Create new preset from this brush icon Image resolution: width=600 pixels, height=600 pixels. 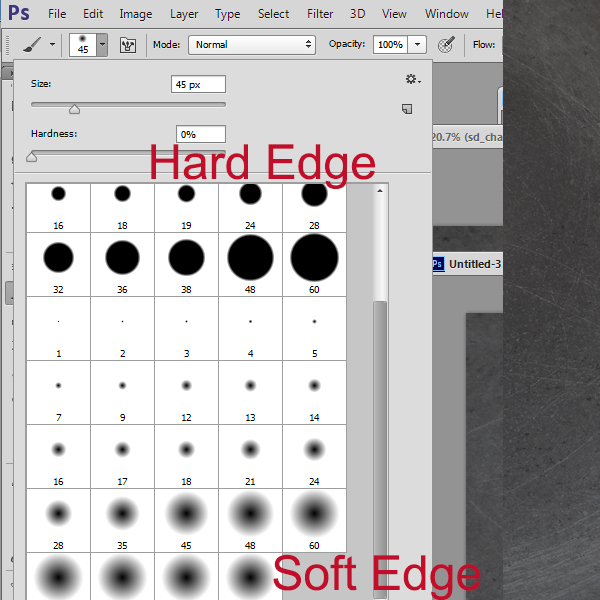tap(408, 108)
